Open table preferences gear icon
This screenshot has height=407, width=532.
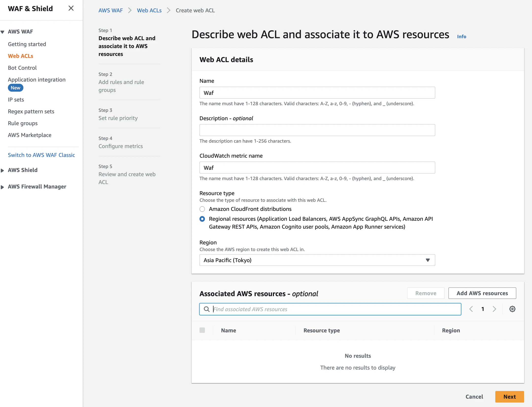tap(512, 309)
